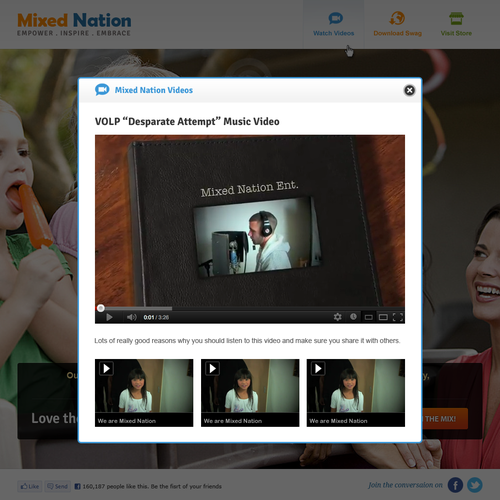This screenshot has height=500, width=500.
Task: Click the video camera chat icon in popup header
Action: pyautogui.click(x=102, y=90)
